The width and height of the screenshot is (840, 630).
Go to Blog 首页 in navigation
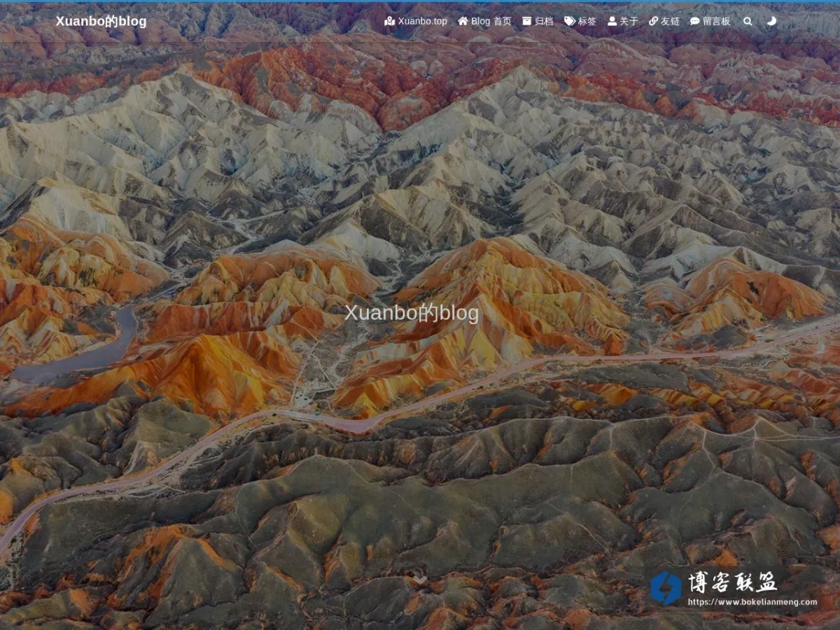484,21
